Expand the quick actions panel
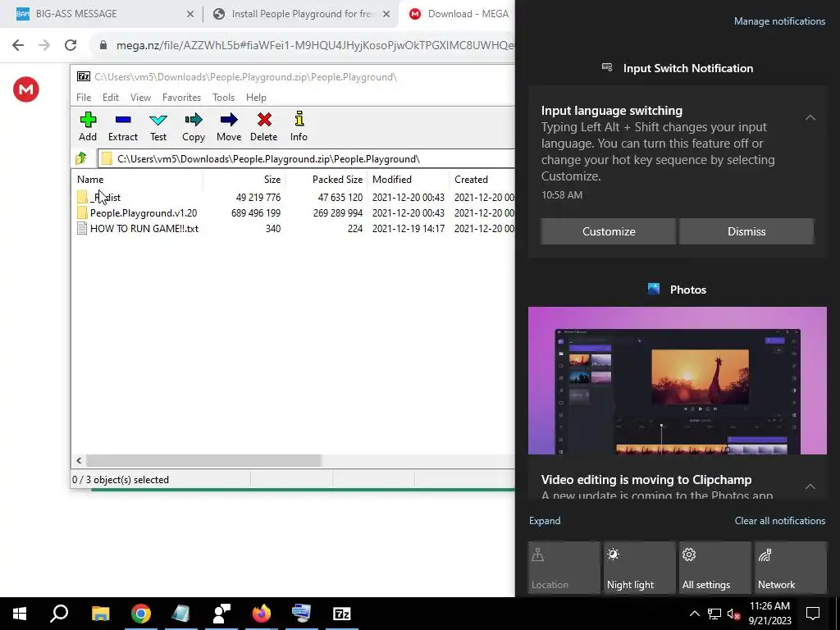Viewport: 840px width, 630px height. pyautogui.click(x=545, y=521)
